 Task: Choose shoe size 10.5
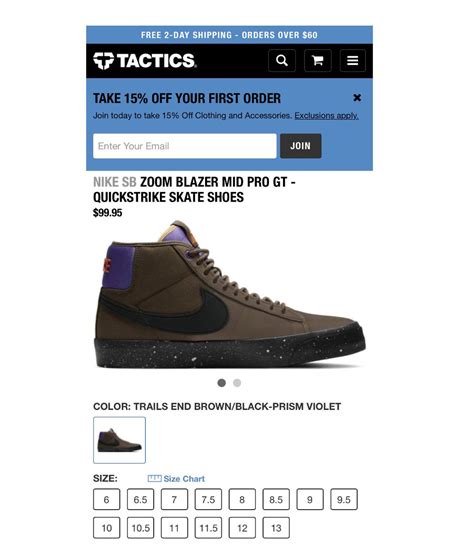(x=140, y=528)
